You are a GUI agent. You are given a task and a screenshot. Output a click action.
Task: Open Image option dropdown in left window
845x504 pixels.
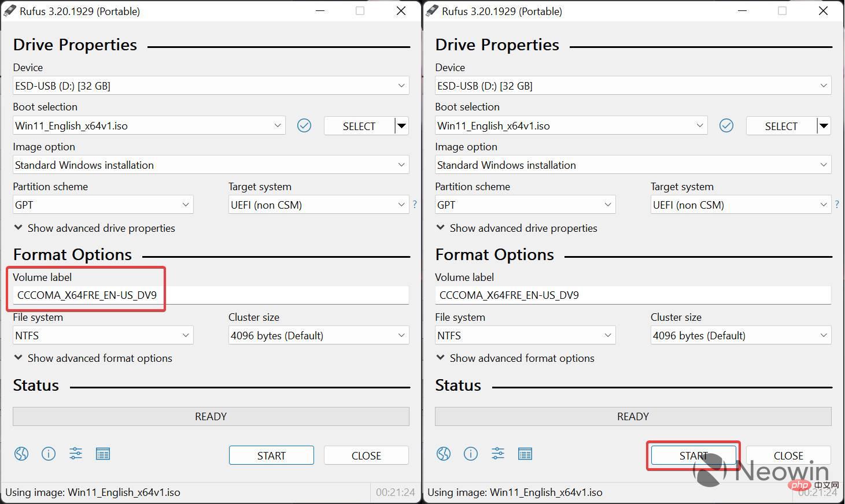[211, 165]
